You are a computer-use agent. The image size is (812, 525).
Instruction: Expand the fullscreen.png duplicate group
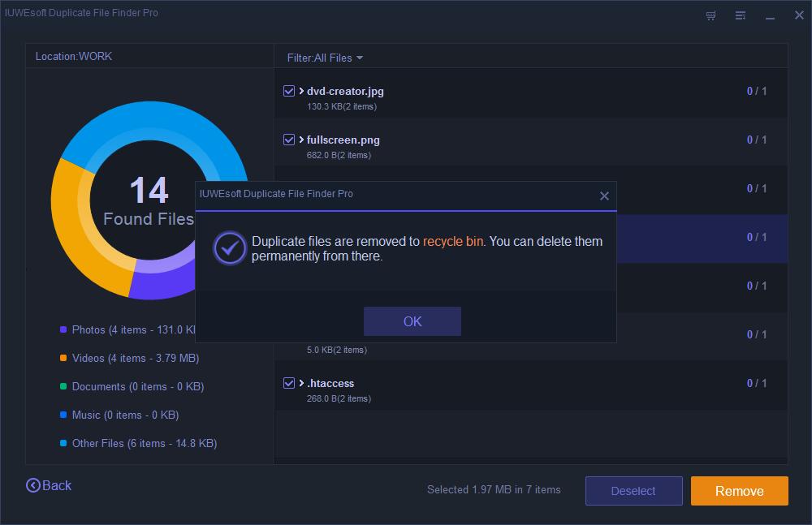[301, 140]
